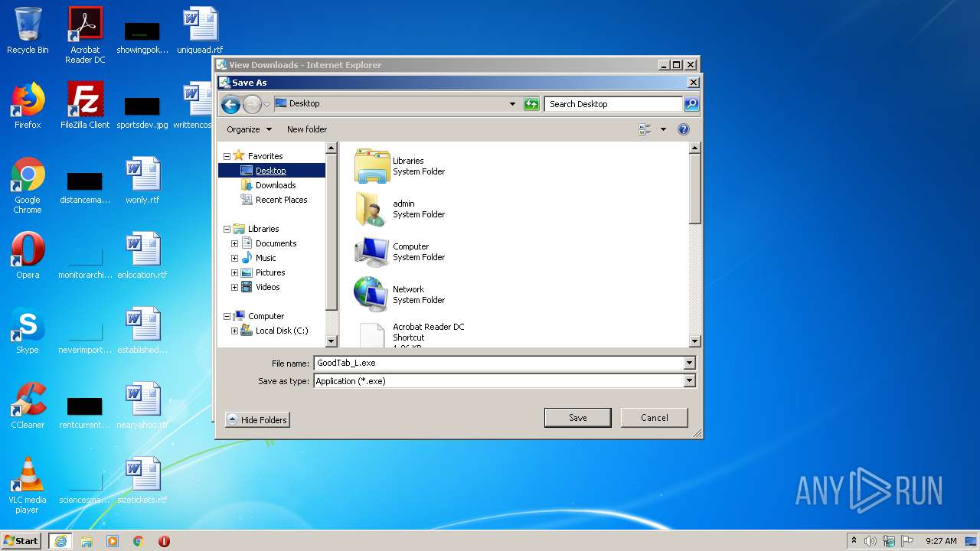This screenshot has height=551, width=980.
Task: Select the Network system folder item
Action: point(400,295)
